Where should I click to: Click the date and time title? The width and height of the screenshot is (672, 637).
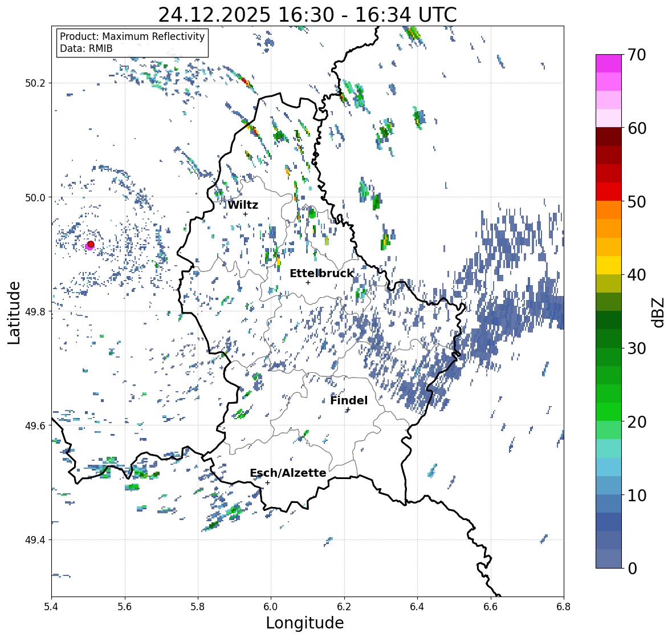click(x=307, y=15)
